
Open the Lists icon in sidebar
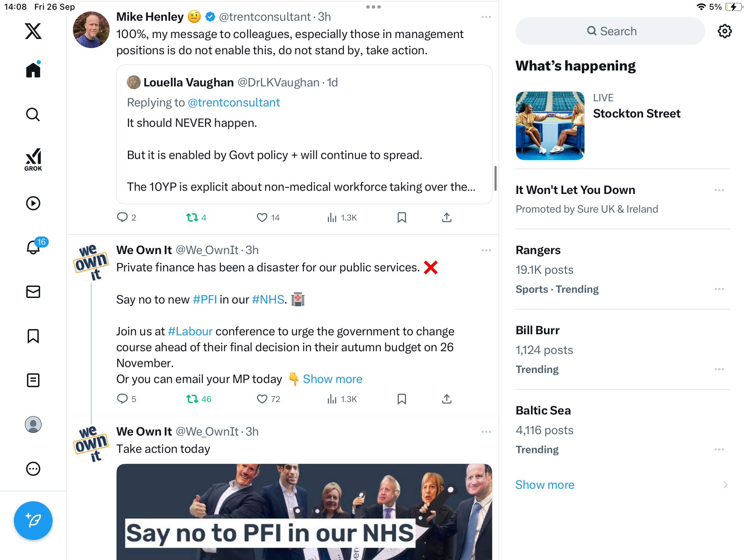pos(33,380)
